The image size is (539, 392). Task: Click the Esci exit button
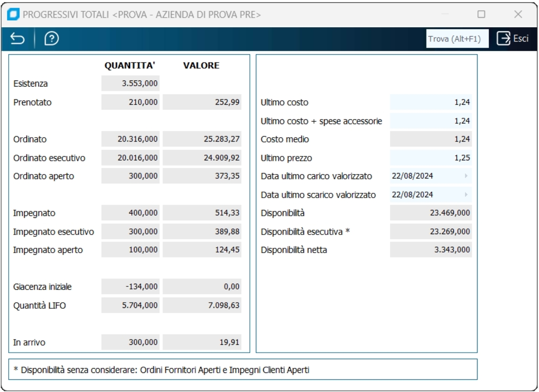click(x=512, y=38)
